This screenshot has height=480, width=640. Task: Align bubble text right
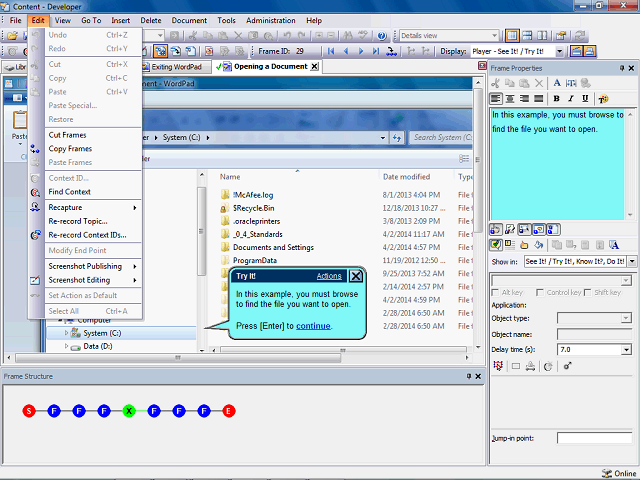[524, 99]
